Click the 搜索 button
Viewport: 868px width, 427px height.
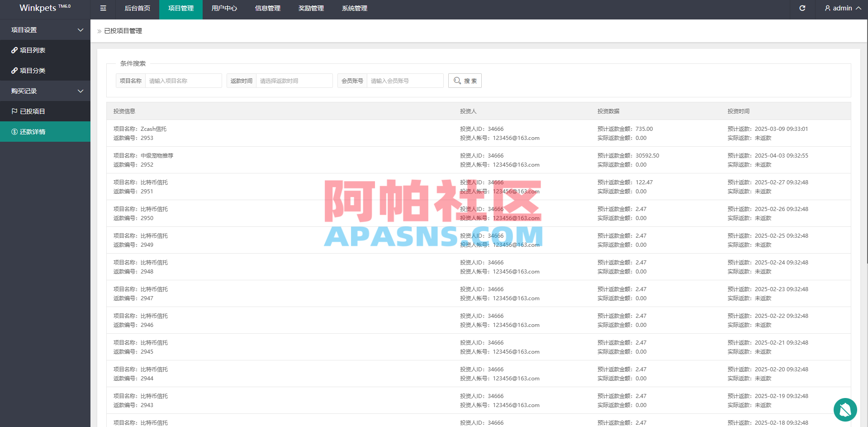[465, 81]
